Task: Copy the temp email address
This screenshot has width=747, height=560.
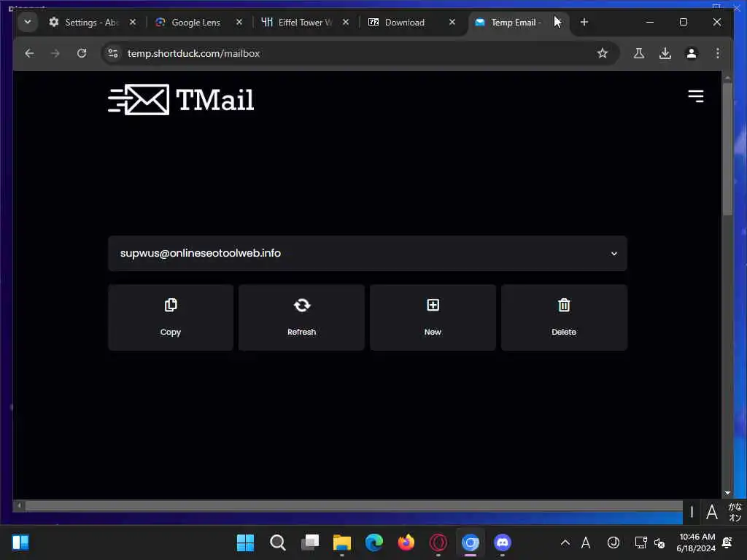Action: (x=171, y=318)
